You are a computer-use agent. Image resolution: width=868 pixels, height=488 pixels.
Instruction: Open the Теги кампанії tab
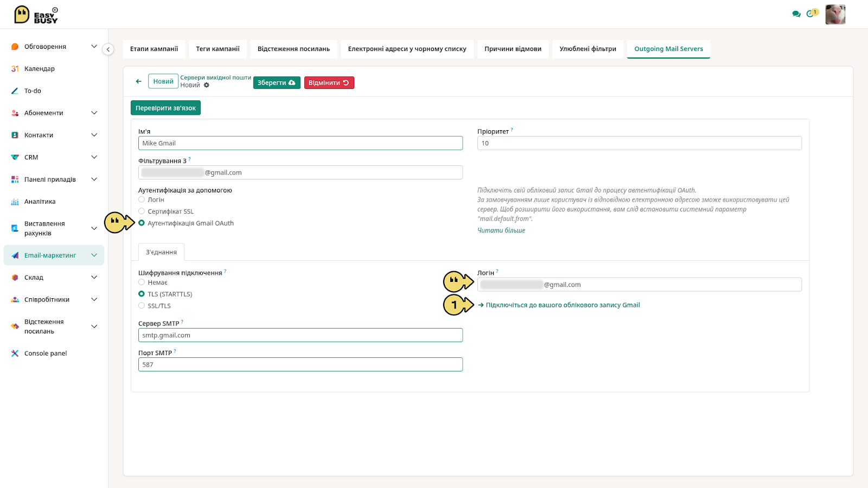218,49
